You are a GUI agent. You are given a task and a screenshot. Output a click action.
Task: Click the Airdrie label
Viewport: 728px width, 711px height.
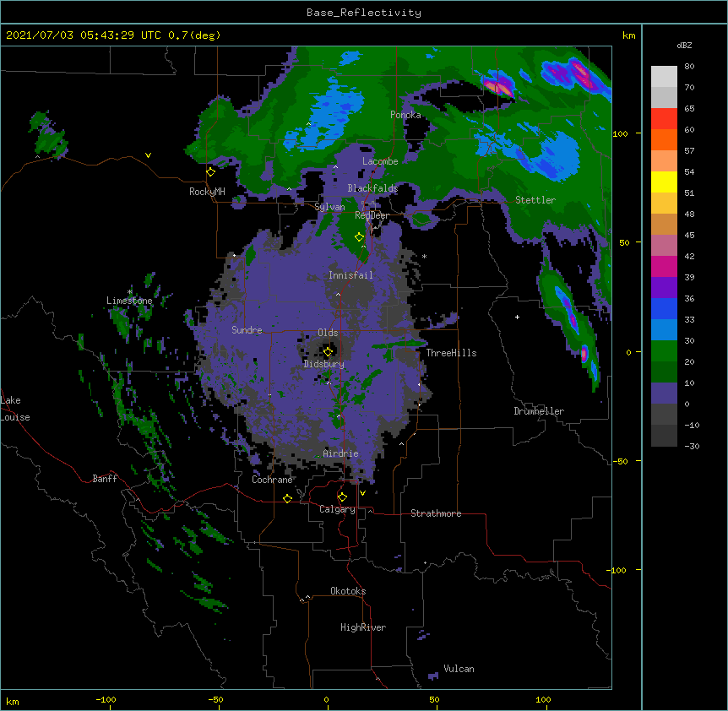click(340, 453)
